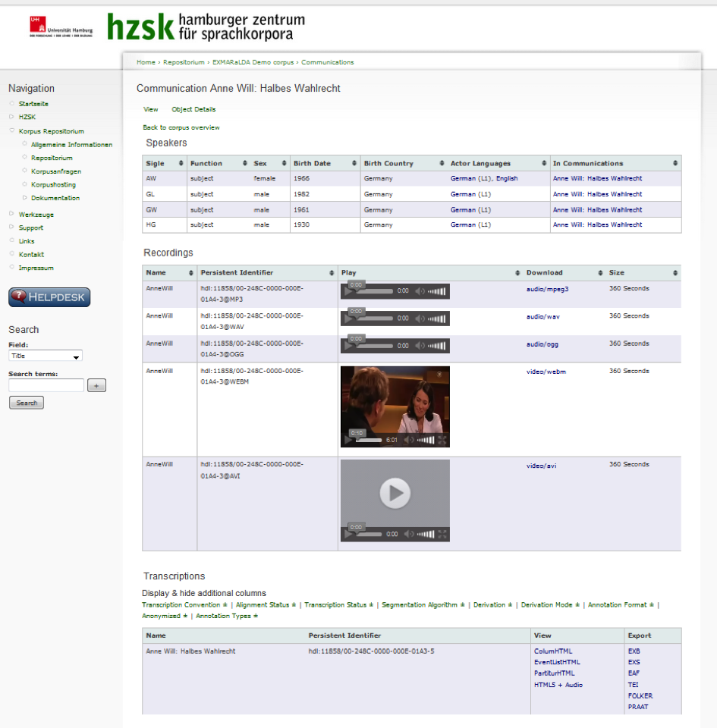Collapse the Korpus Repositorium tree item
Viewport: 717px width, 728px height.
click(x=12, y=130)
